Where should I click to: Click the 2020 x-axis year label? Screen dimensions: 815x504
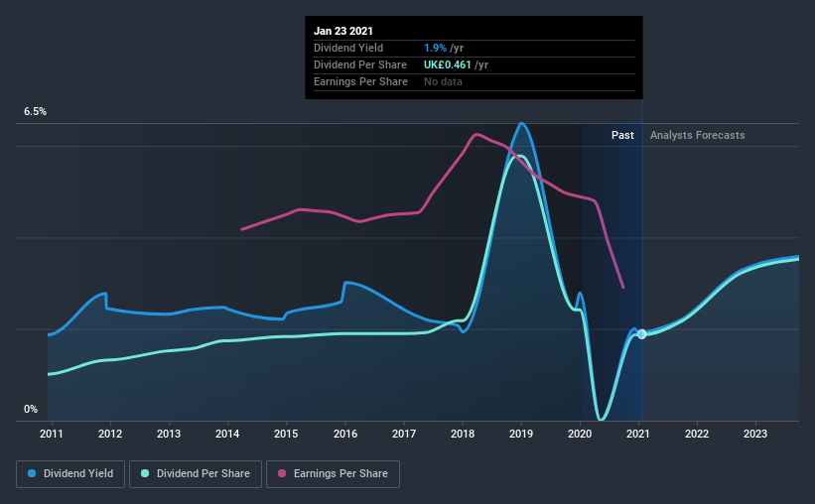click(580, 434)
